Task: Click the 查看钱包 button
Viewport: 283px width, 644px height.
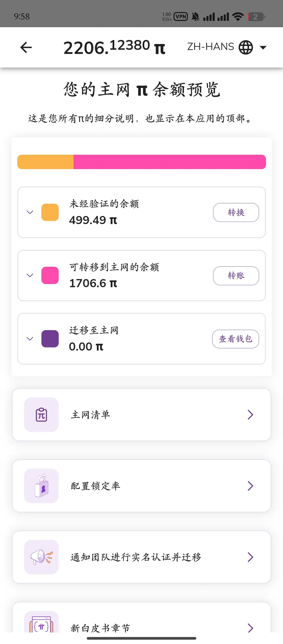Action: point(236,339)
